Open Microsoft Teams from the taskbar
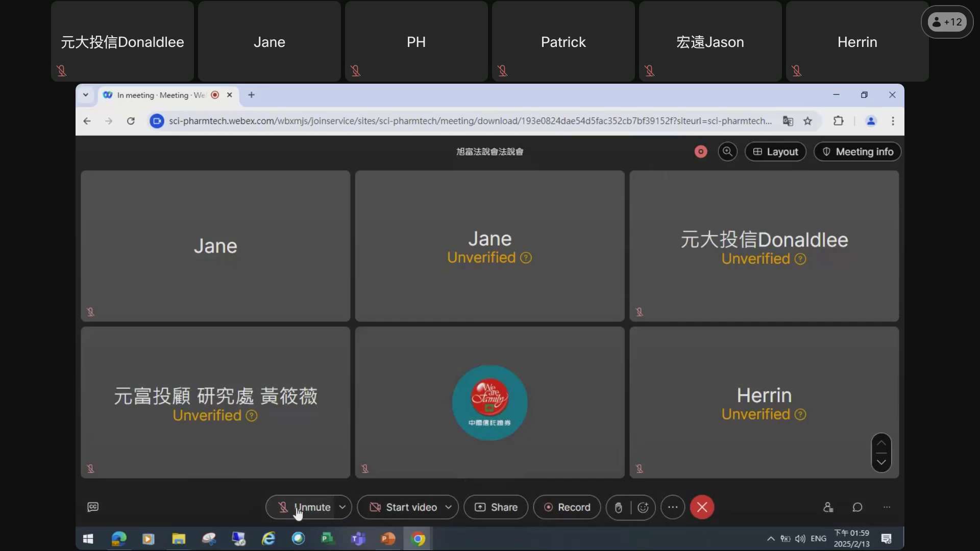 tap(359, 539)
